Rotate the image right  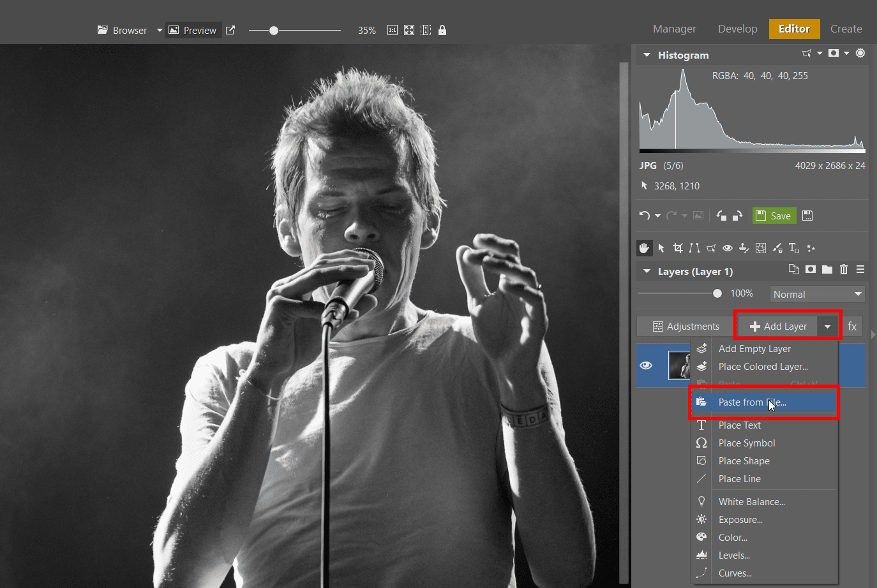coord(737,216)
